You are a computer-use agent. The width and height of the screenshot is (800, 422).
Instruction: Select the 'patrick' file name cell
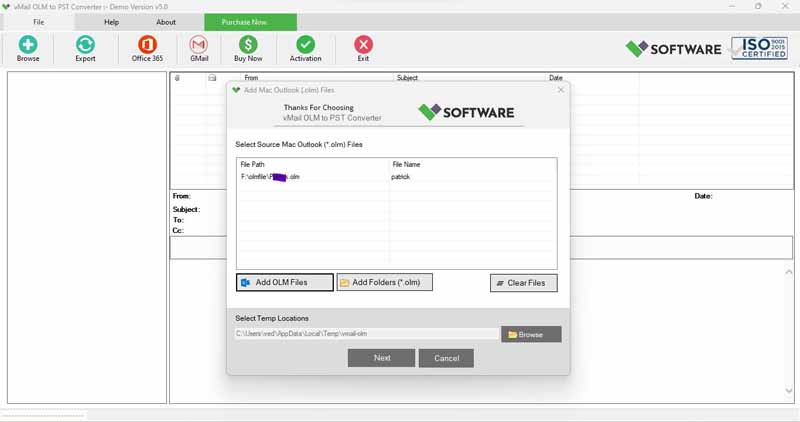click(x=400, y=177)
